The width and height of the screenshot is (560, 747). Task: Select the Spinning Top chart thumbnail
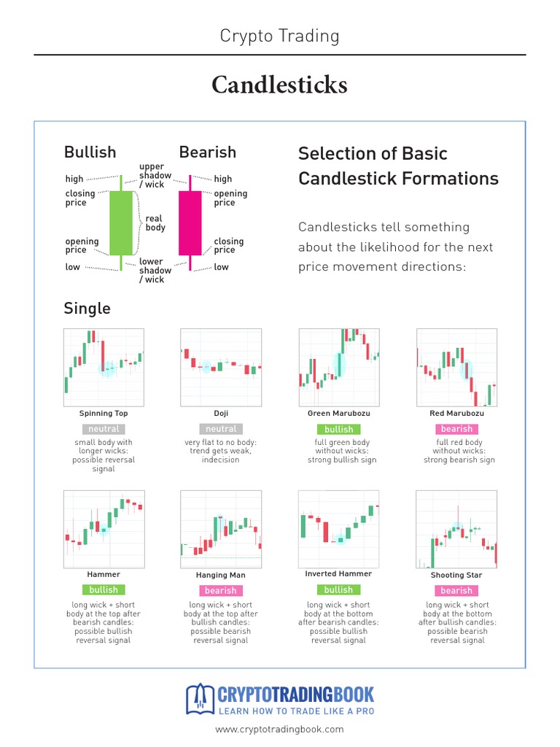pyautogui.click(x=104, y=368)
